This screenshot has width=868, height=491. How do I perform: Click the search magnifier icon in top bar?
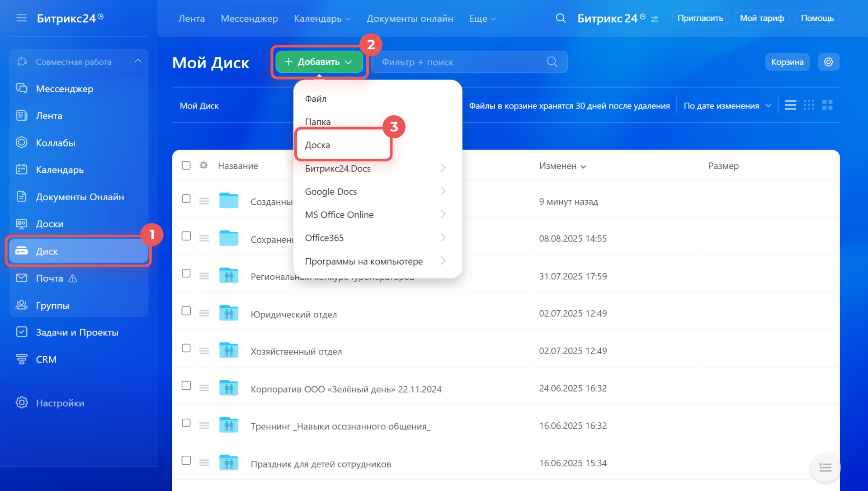[561, 18]
